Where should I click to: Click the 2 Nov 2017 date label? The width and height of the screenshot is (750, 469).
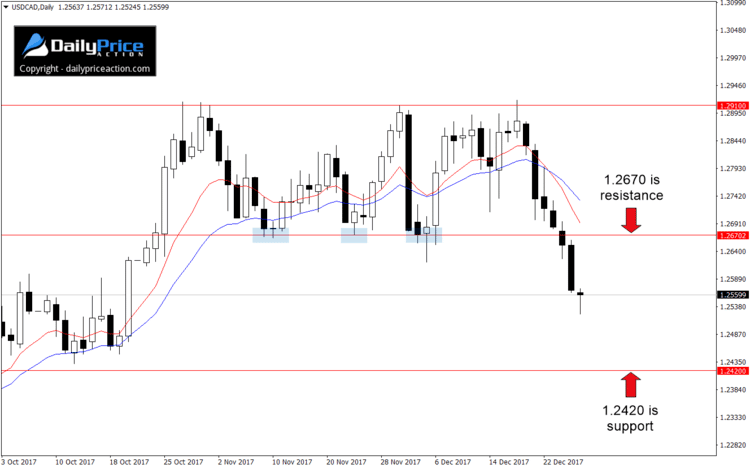236,462
